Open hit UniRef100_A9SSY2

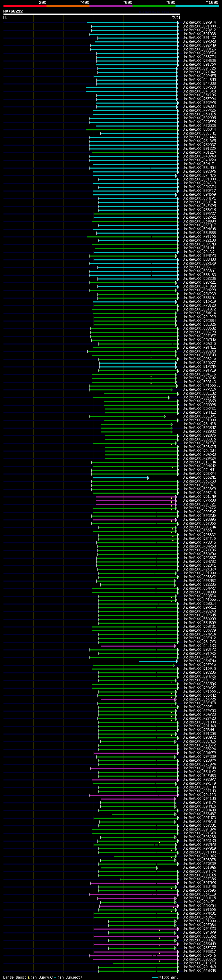tap(199, 577)
